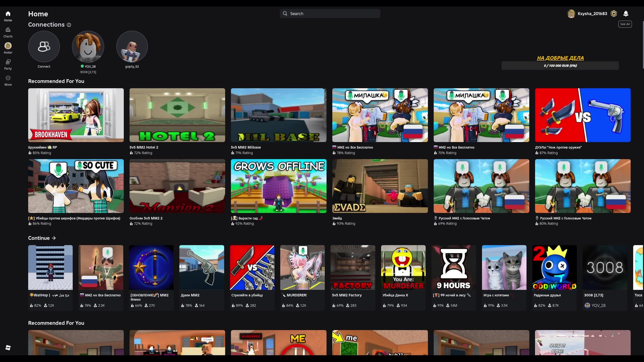This screenshot has height=362, width=644.
Task: Open Русский ММ2 с Голосовым Чатом 69% rating
Action: [x=481, y=186]
